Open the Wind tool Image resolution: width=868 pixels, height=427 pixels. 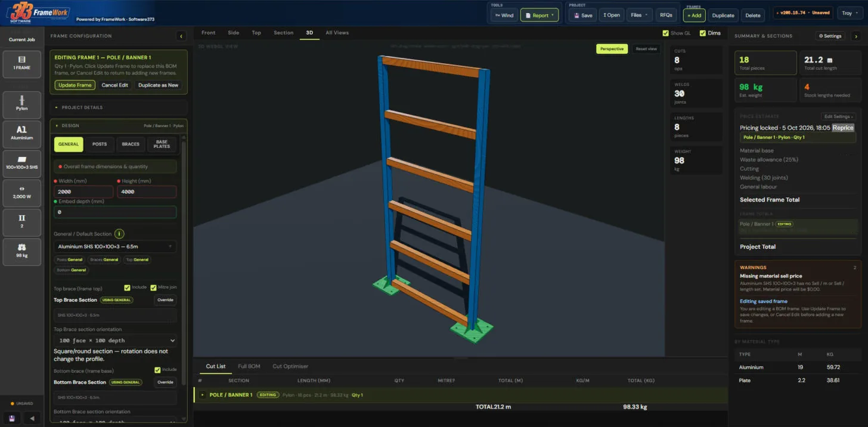pyautogui.click(x=504, y=15)
